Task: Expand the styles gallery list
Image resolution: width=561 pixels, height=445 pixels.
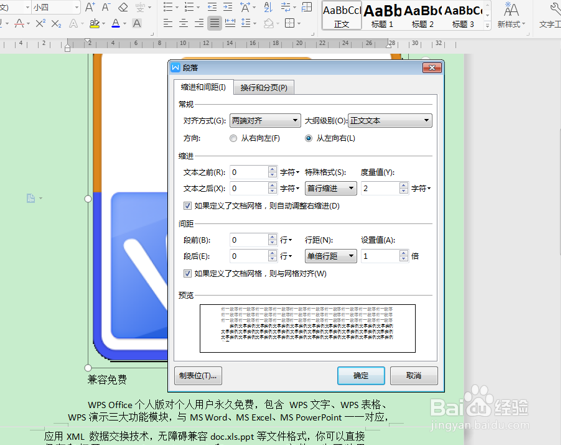Action: coord(487,26)
